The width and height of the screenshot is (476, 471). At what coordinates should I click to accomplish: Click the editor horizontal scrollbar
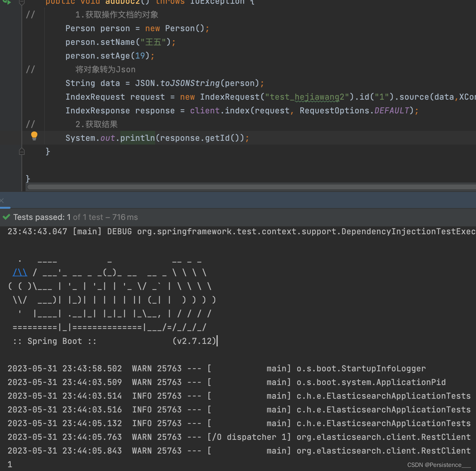pos(252,187)
